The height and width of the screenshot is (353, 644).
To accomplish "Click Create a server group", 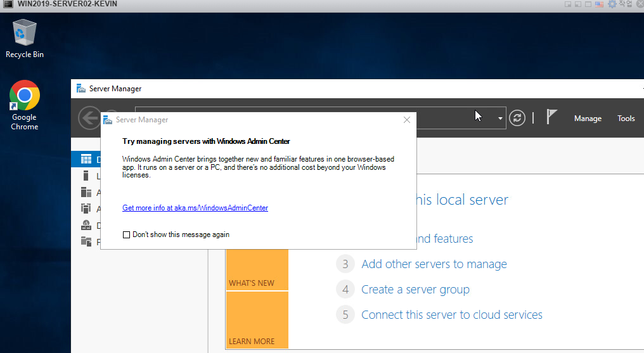I will point(415,290).
